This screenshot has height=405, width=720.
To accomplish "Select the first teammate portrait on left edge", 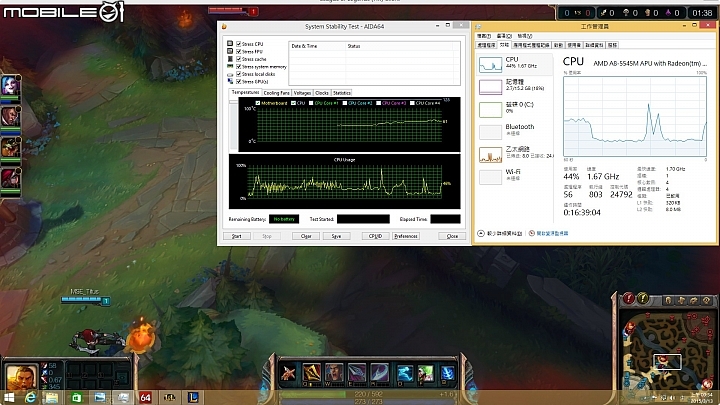I will tap(9, 86).
